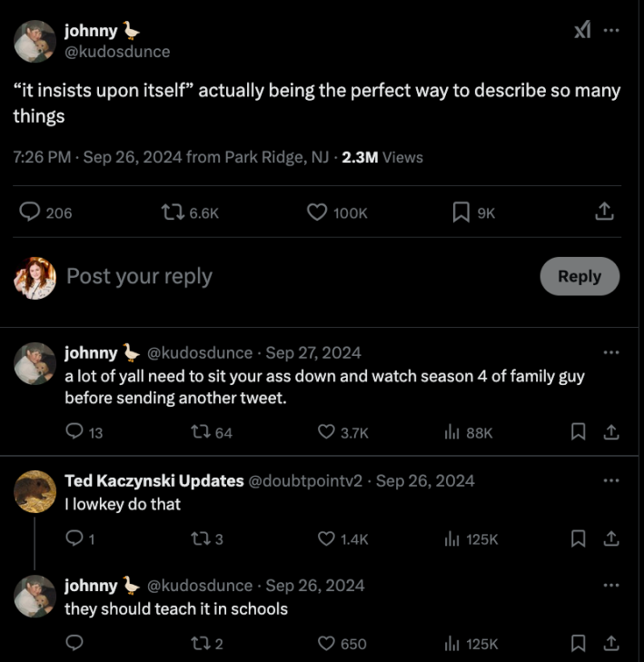Open the main tweet's three-dot more menu
Viewport: 644px width, 662px height.
611,30
